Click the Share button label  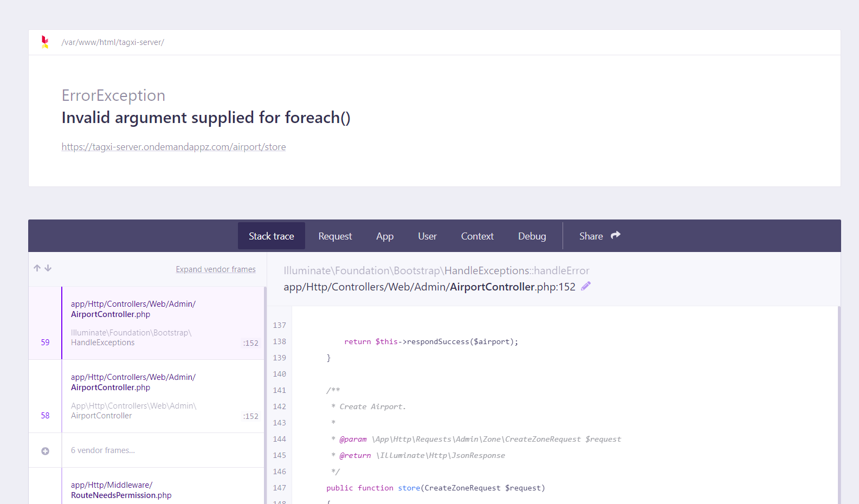(x=591, y=236)
